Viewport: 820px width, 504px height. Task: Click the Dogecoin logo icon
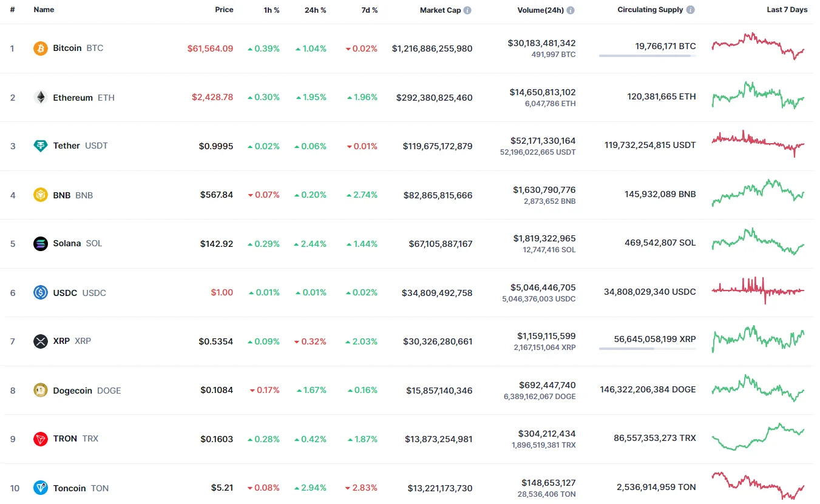41,390
